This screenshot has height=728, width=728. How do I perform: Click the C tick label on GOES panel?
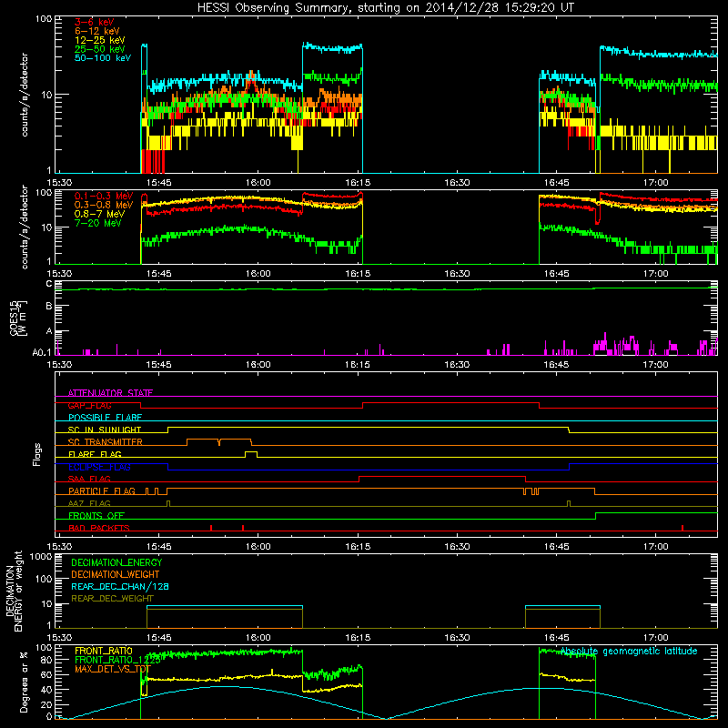(49, 284)
